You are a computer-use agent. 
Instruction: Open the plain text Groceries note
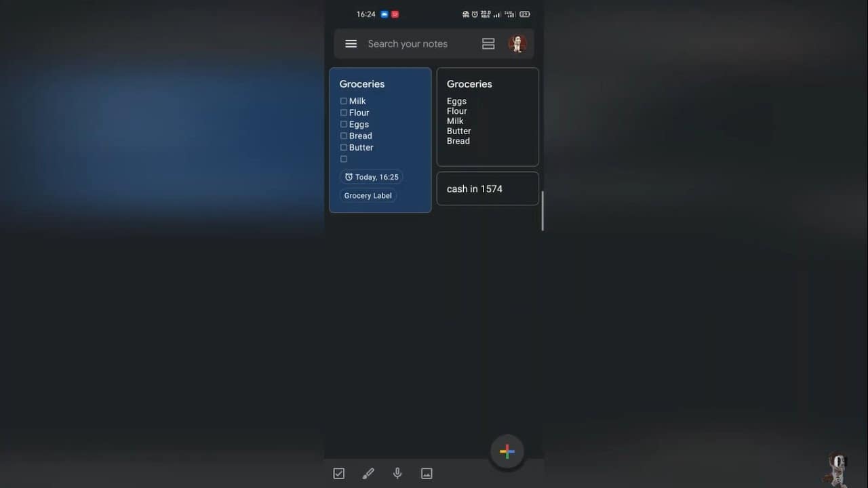point(488,117)
